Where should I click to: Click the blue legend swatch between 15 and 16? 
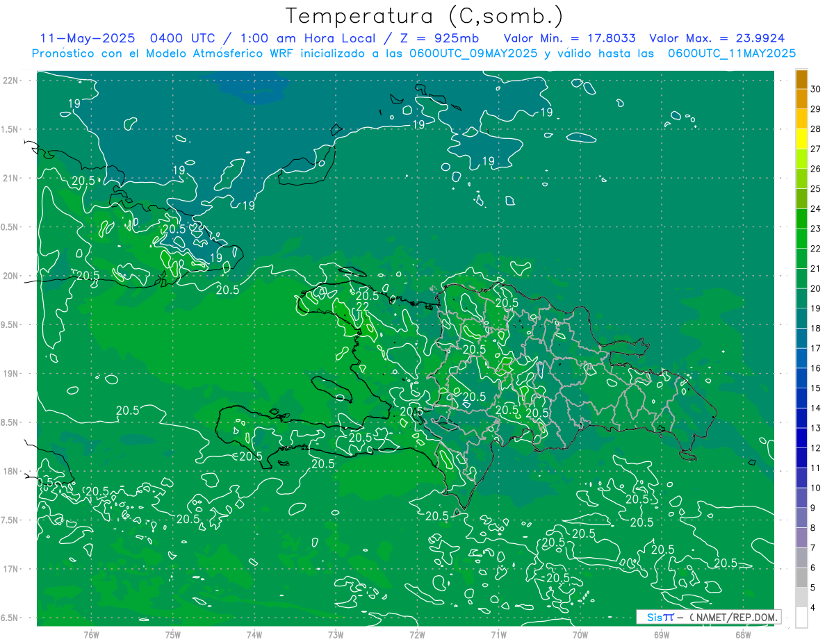click(801, 379)
